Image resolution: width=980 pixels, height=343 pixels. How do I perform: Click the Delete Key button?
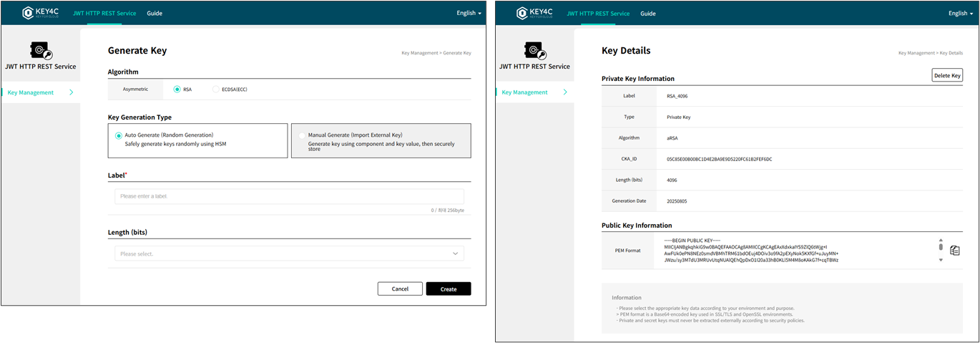point(947,75)
